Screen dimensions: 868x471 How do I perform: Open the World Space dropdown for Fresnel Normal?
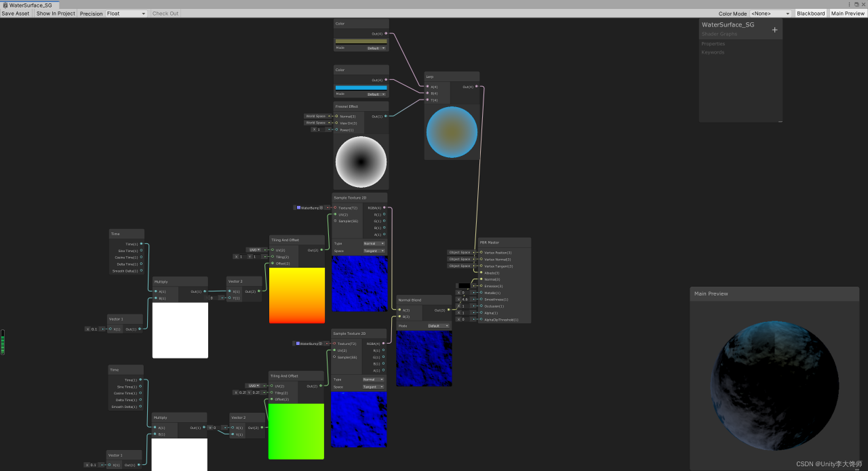317,116
